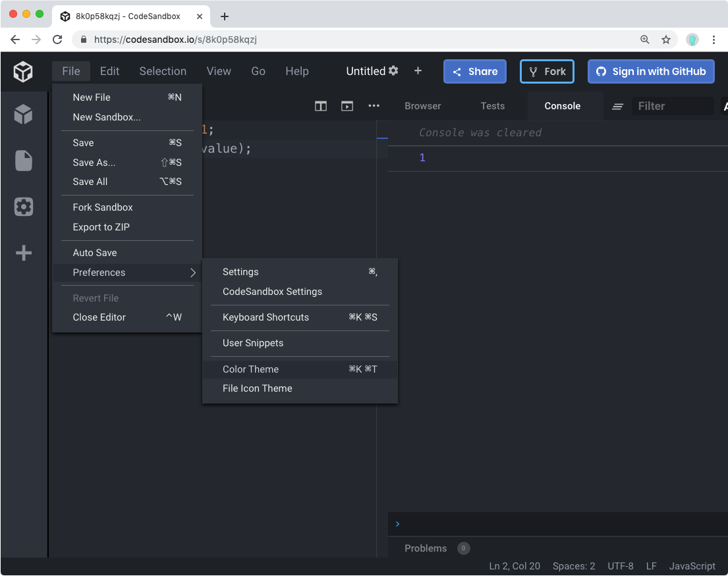Choose New Sandbox... menu entry
Viewport: 728px width, 576px height.
[x=127, y=117]
